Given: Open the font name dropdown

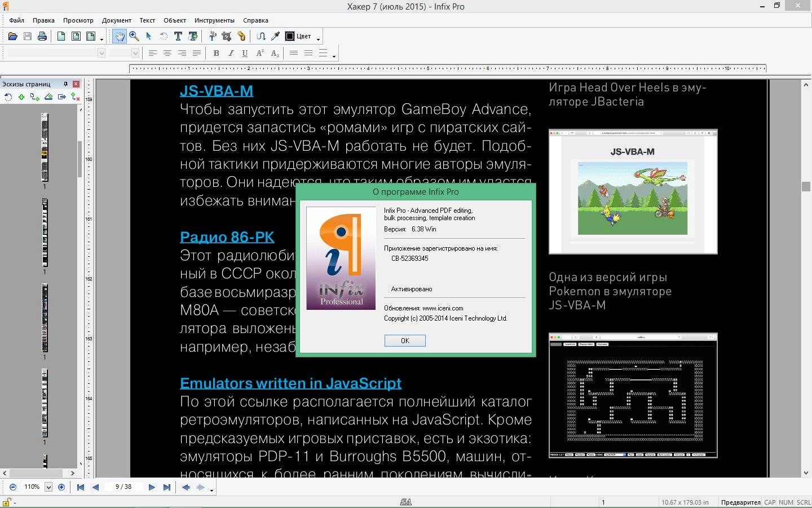Looking at the screenshot, I should click(101, 53).
